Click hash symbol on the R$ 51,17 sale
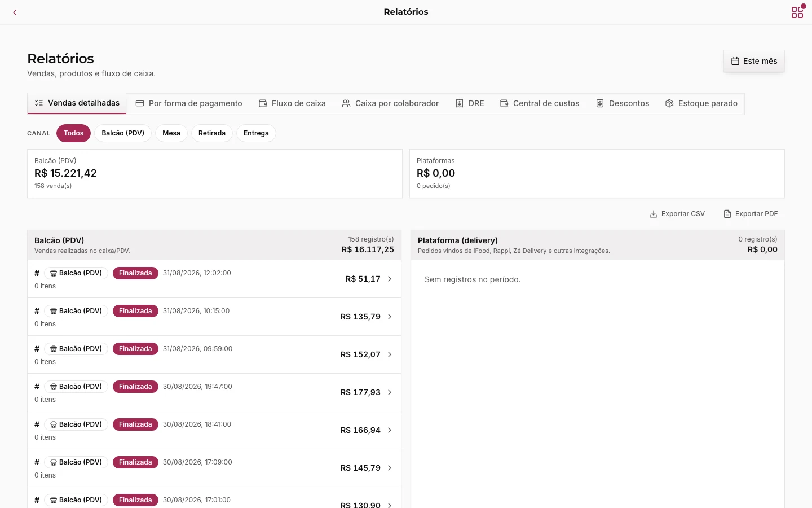 coord(37,273)
